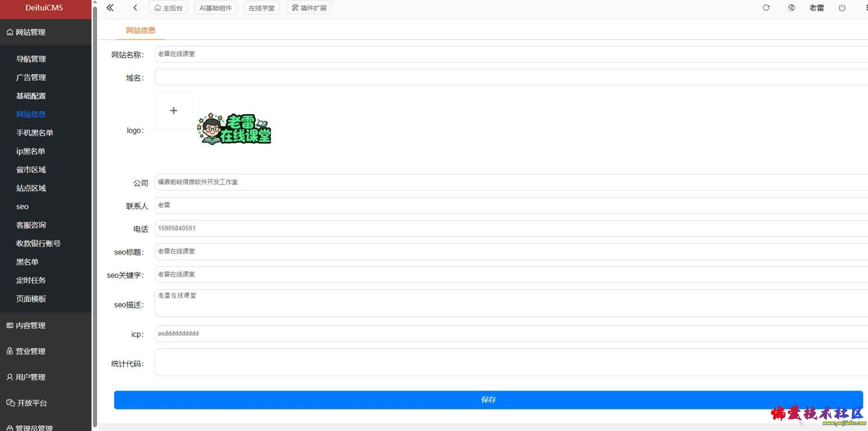The image size is (868, 431).
Task: Click the plus icon to upload logo
Action: coord(174,110)
